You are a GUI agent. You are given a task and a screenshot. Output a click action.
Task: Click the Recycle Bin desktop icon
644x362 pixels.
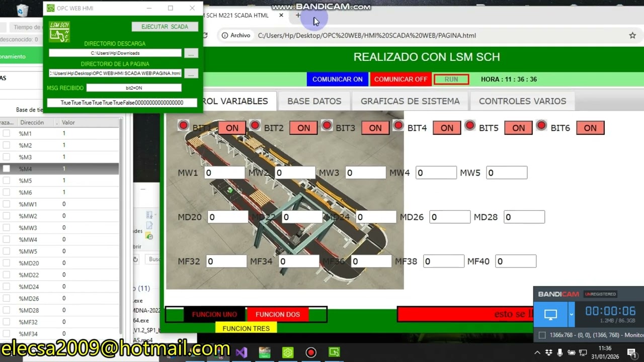tap(22, 10)
